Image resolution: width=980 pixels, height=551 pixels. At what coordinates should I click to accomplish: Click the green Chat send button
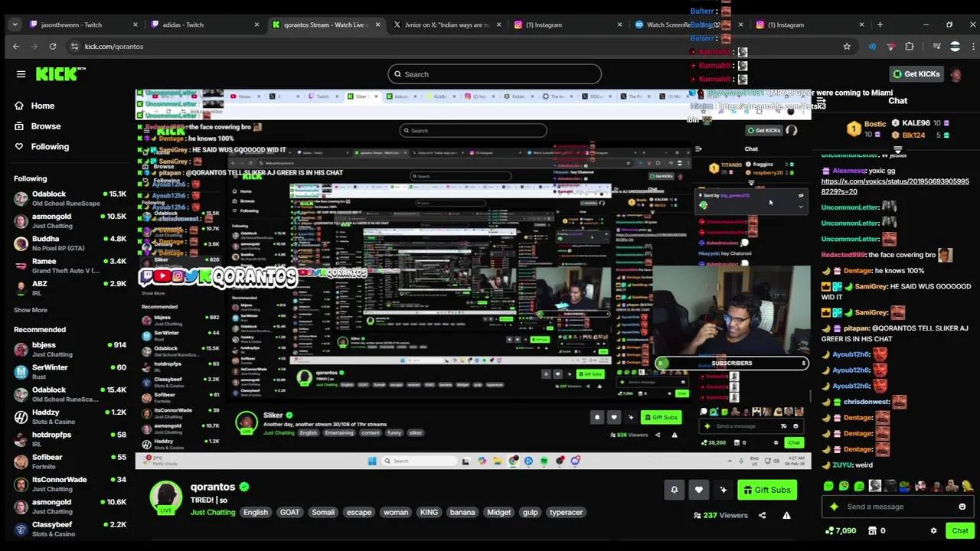960,531
